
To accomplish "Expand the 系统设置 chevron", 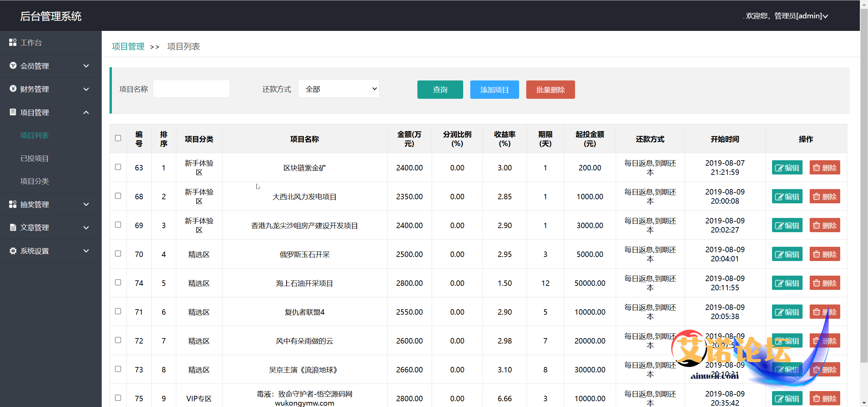I will [86, 251].
